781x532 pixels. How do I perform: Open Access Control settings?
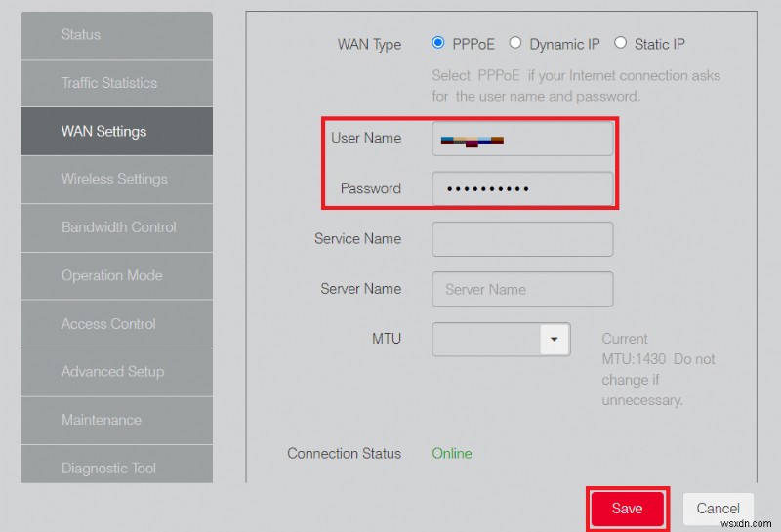click(116, 324)
